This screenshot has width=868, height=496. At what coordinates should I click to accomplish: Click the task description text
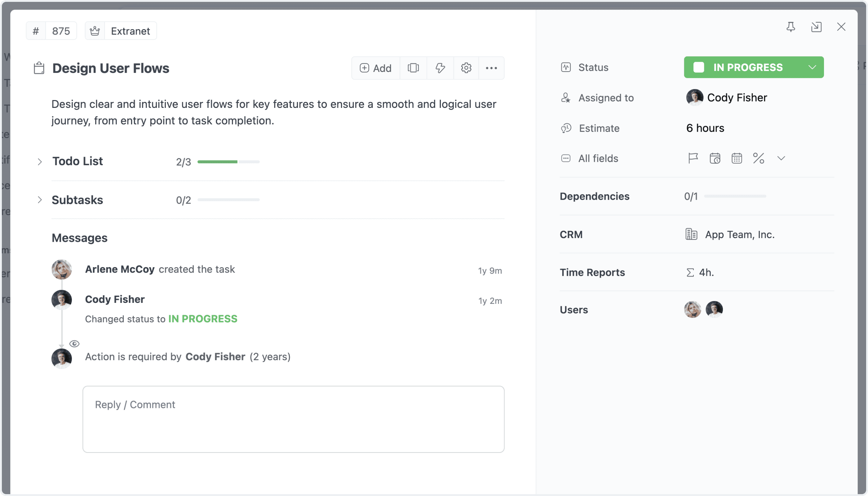pyautogui.click(x=273, y=113)
